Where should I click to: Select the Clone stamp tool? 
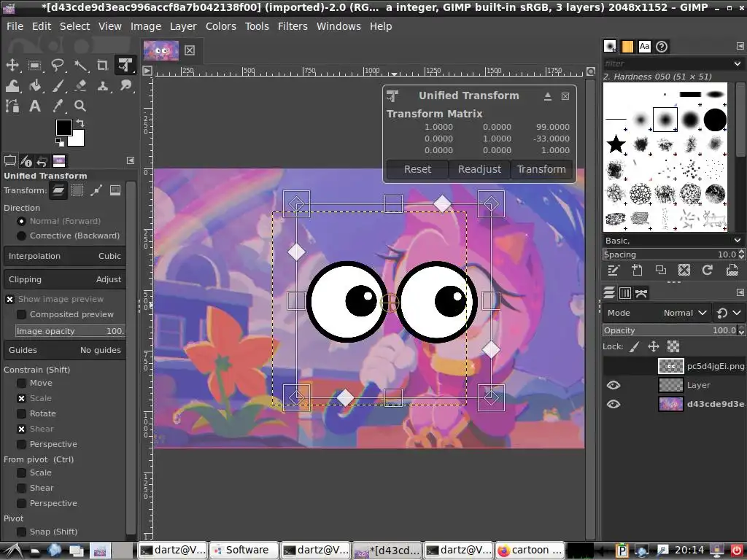tap(102, 86)
